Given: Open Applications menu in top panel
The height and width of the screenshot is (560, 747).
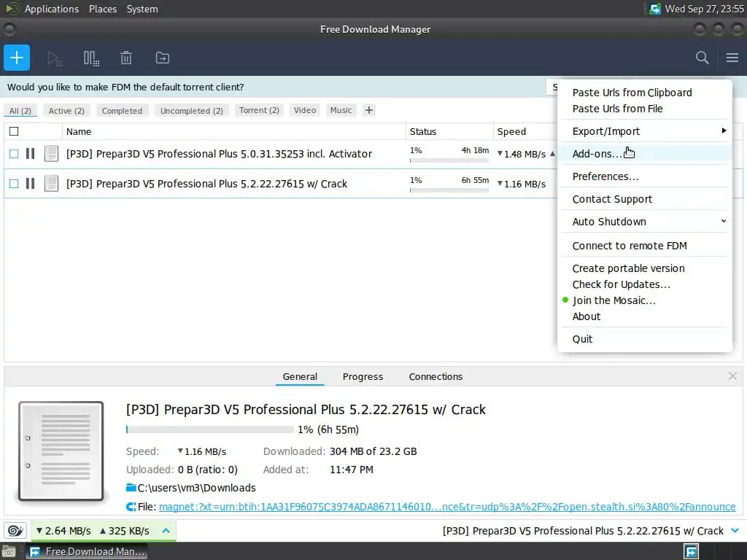Looking at the screenshot, I should 52,9.
